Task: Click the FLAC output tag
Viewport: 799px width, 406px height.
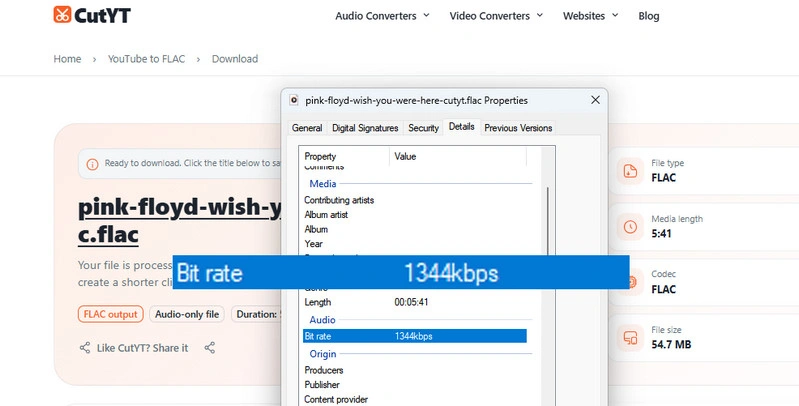Action: pyautogui.click(x=111, y=314)
